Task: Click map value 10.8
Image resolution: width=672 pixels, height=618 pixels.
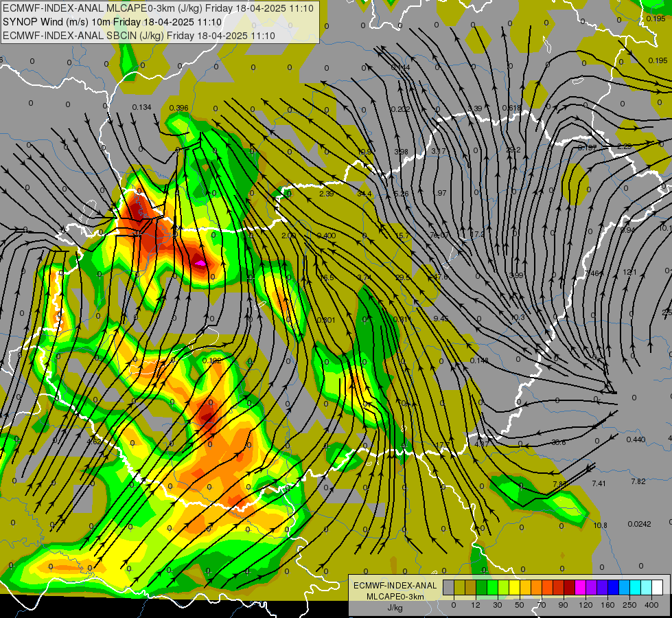Action: 600,525
